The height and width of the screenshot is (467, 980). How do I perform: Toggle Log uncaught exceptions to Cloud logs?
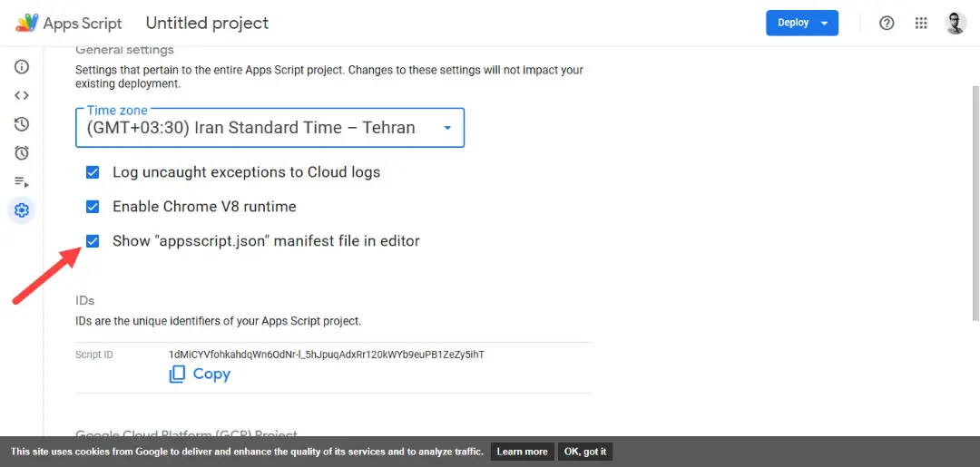[93, 171]
